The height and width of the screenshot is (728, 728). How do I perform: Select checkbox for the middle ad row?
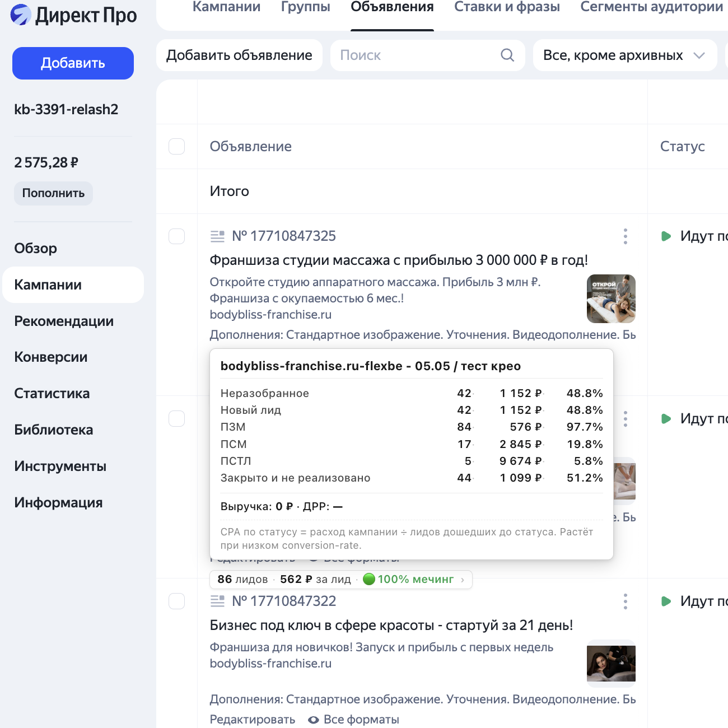(x=177, y=419)
